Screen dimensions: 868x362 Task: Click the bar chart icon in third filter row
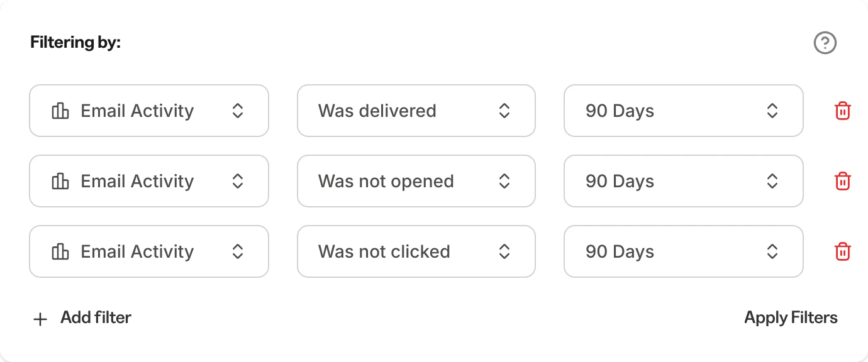[60, 251]
